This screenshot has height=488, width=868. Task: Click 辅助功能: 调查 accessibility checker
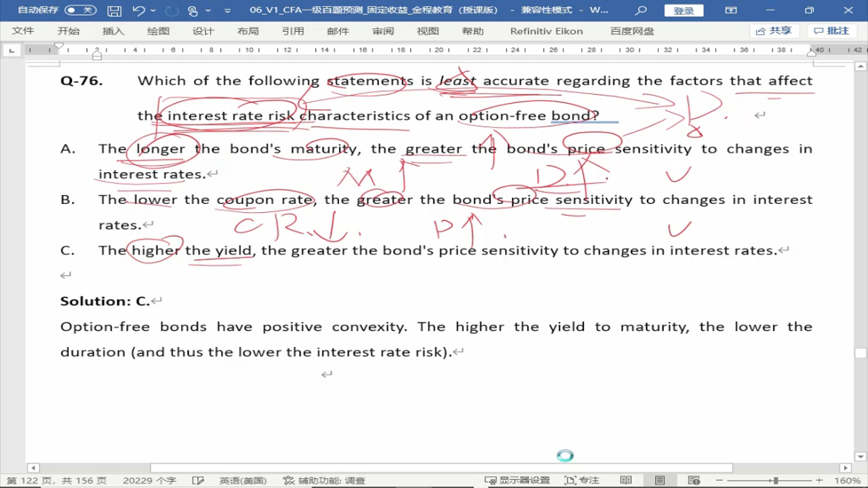pyautogui.click(x=324, y=481)
